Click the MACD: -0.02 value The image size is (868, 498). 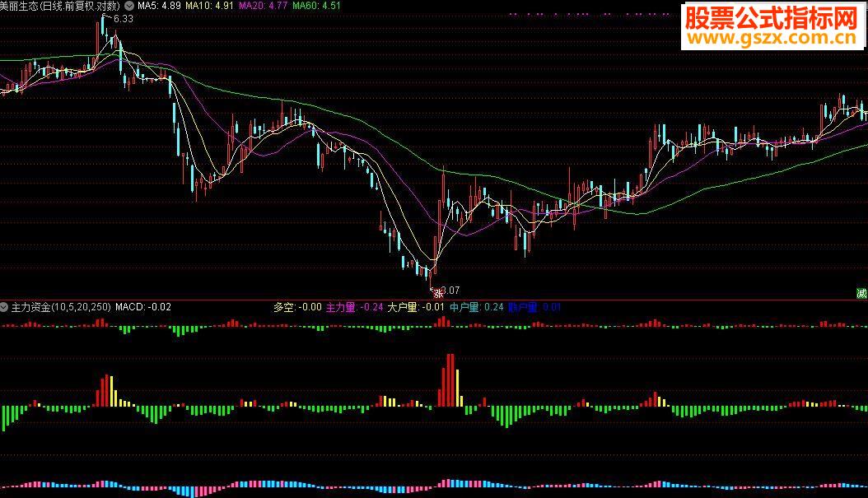click(142, 306)
